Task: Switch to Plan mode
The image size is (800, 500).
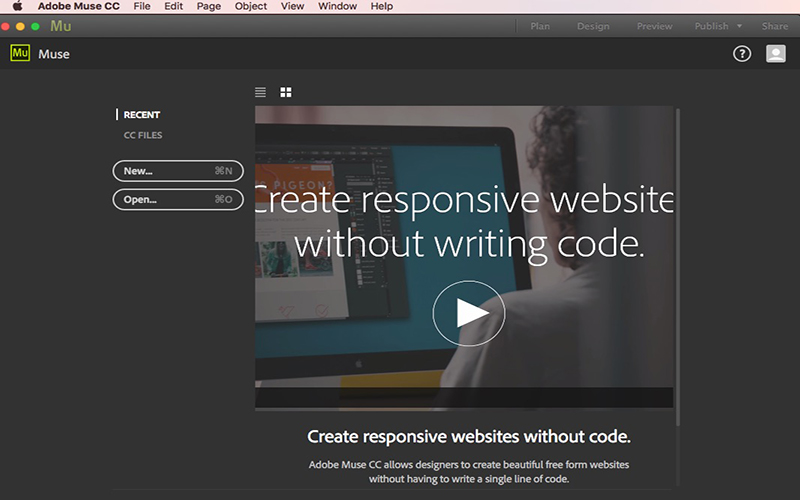Action: tap(540, 26)
